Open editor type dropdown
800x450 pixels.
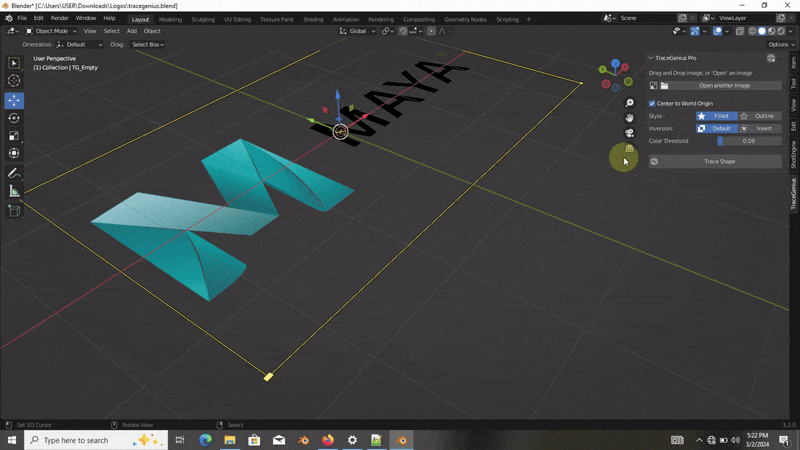13,31
